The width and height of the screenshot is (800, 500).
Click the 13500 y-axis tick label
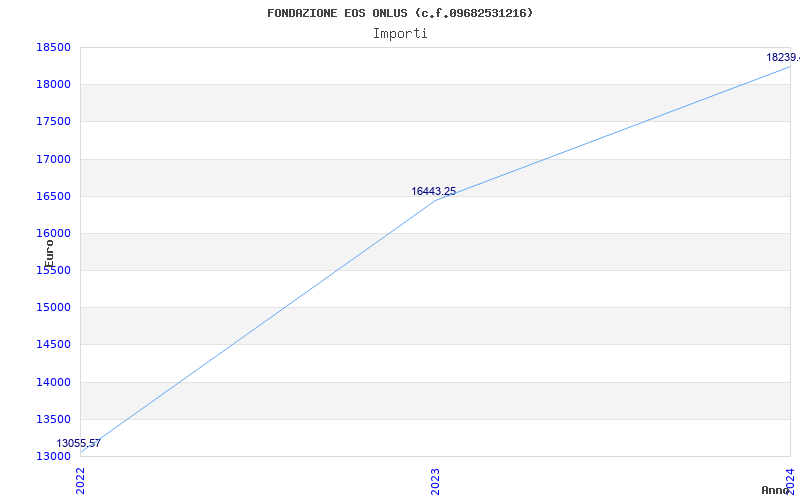pos(53,419)
